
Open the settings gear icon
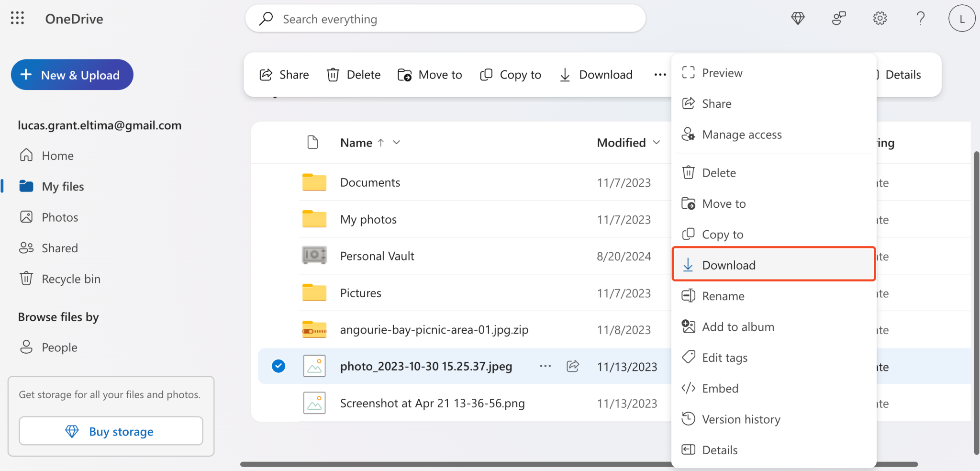880,19
